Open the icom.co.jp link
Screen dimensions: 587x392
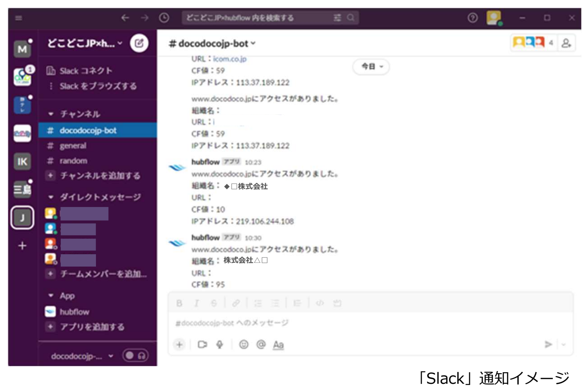coord(230,59)
